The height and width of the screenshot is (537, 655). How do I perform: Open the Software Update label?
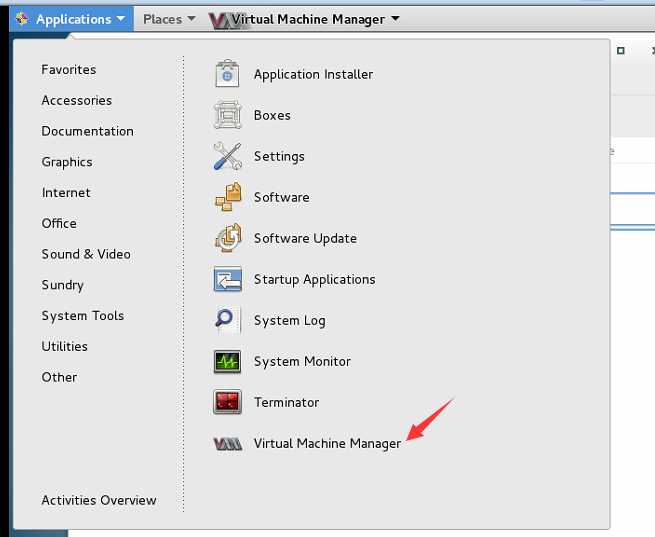(x=306, y=238)
